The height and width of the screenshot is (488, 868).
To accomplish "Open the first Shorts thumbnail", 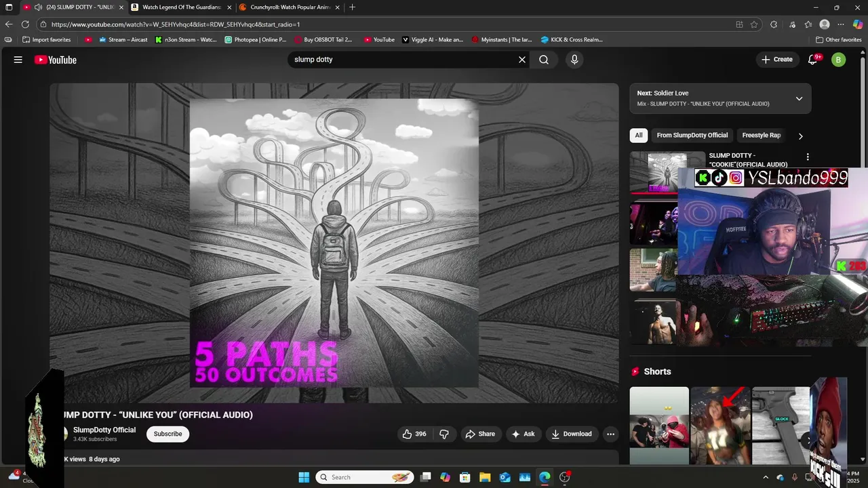I will pyautogui.click(x=659, y=425).
